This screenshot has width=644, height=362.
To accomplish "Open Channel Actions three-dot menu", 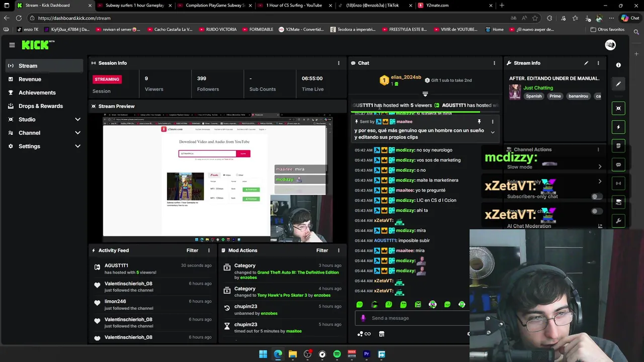I will [598, 149].
